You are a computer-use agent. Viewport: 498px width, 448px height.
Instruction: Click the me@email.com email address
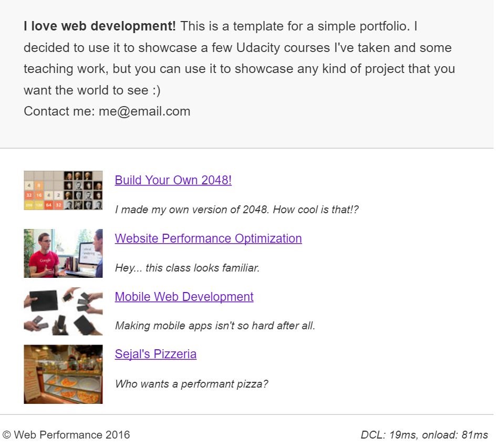[144, 111]
